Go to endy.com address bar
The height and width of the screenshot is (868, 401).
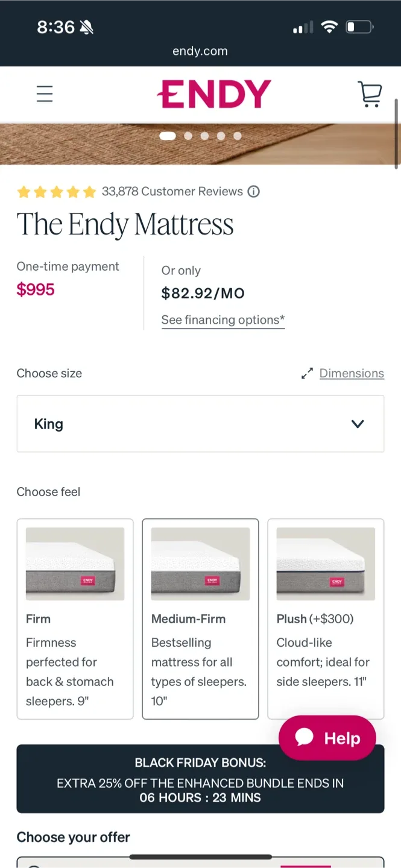[x=200, y=51]
